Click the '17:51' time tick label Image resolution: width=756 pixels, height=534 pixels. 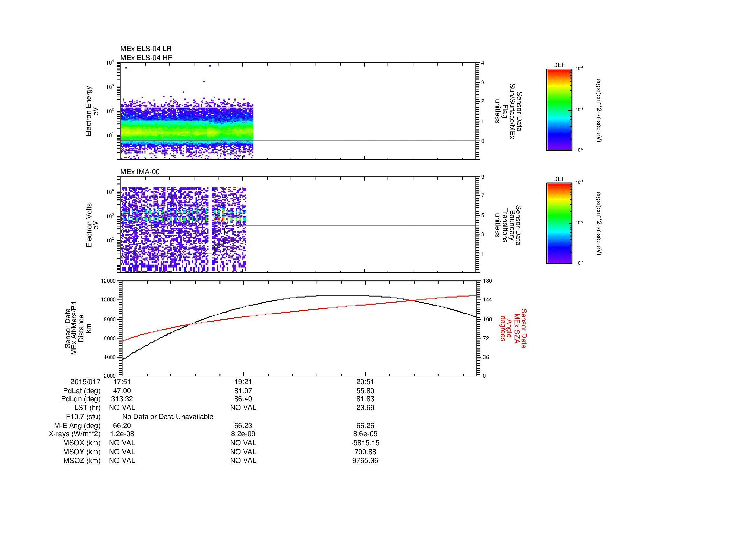coord(122,382)
